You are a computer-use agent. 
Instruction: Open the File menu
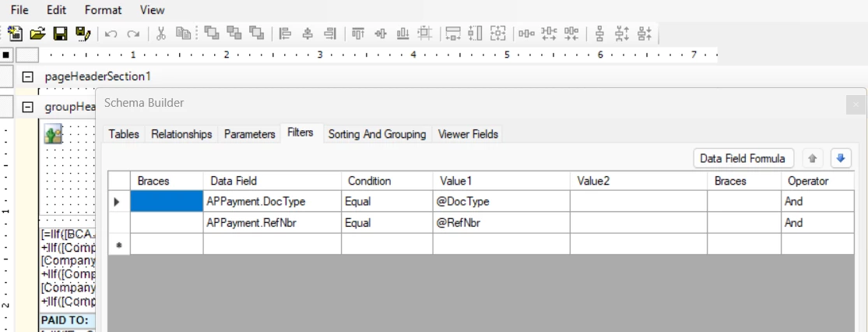tap(19, 10)
